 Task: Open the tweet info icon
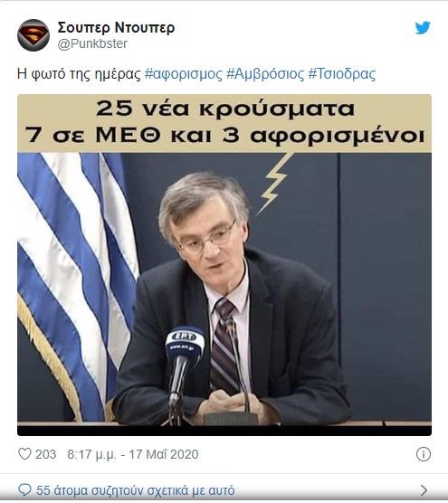[424, 454]
